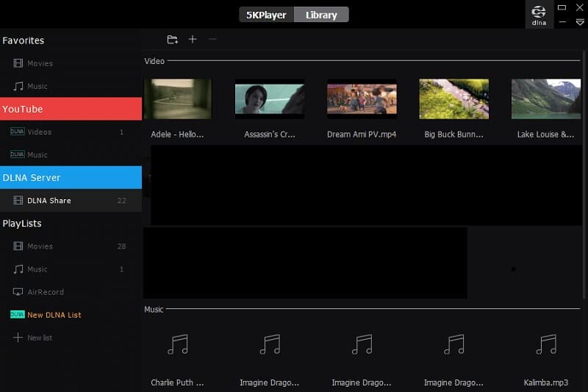Select the Lake Louise video thumbnail

[x=546, y=99]
